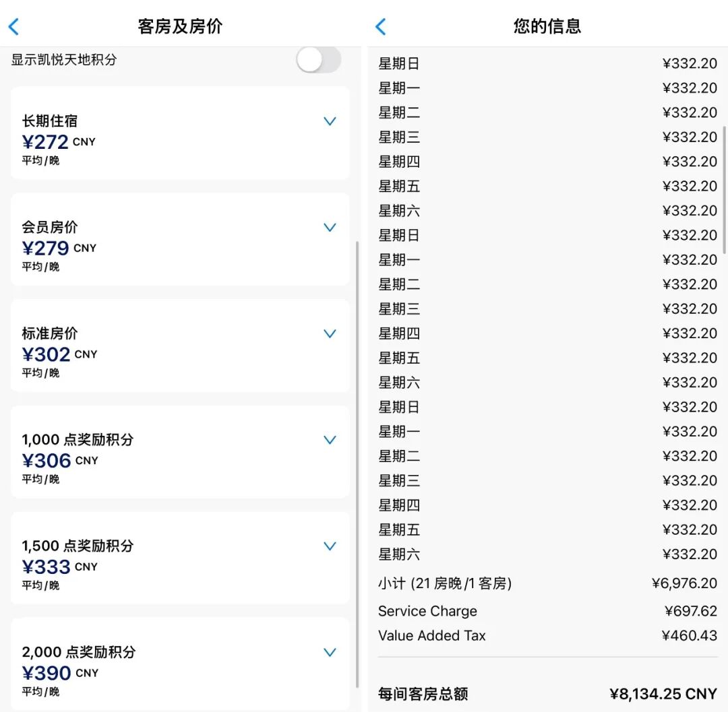This screenshot has width=728, height=712.
Task: Click the 您的信息 page title
Action: click(x=546, y=26)
